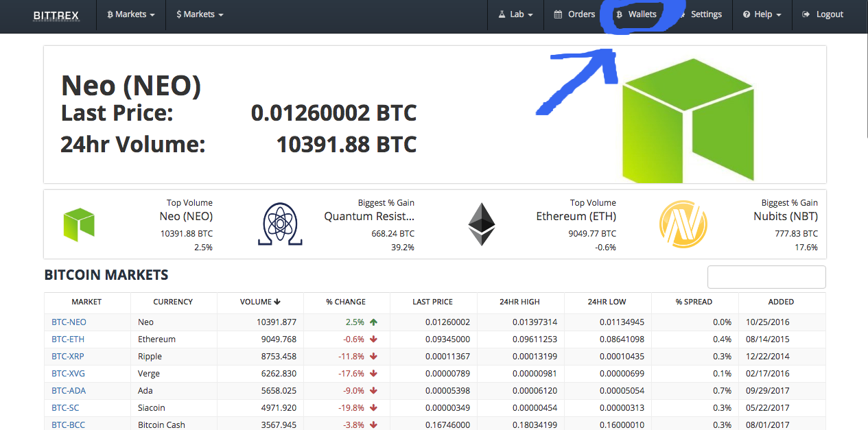Screen dimensions: 868x430
Task: Sort table by Volume column header
Action: (x=260, y=302)
